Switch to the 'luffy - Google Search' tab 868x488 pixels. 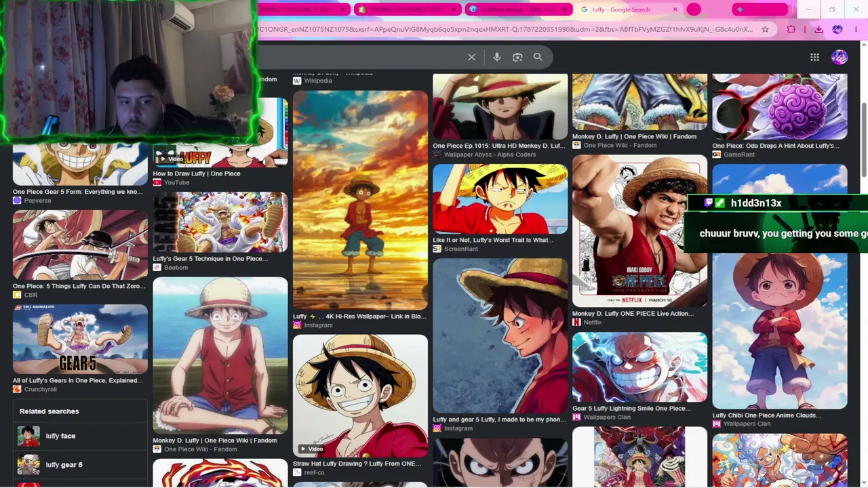pos(629,9)
